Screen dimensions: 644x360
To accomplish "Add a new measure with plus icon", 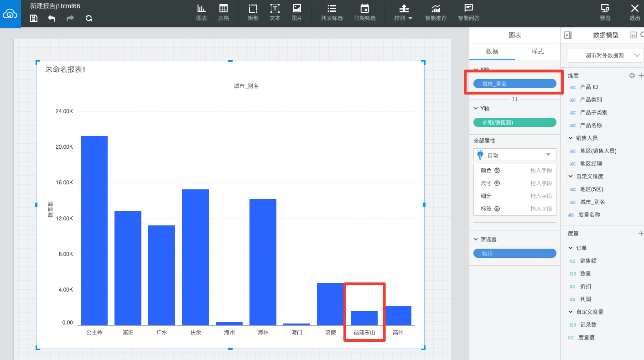I will 641,233.
